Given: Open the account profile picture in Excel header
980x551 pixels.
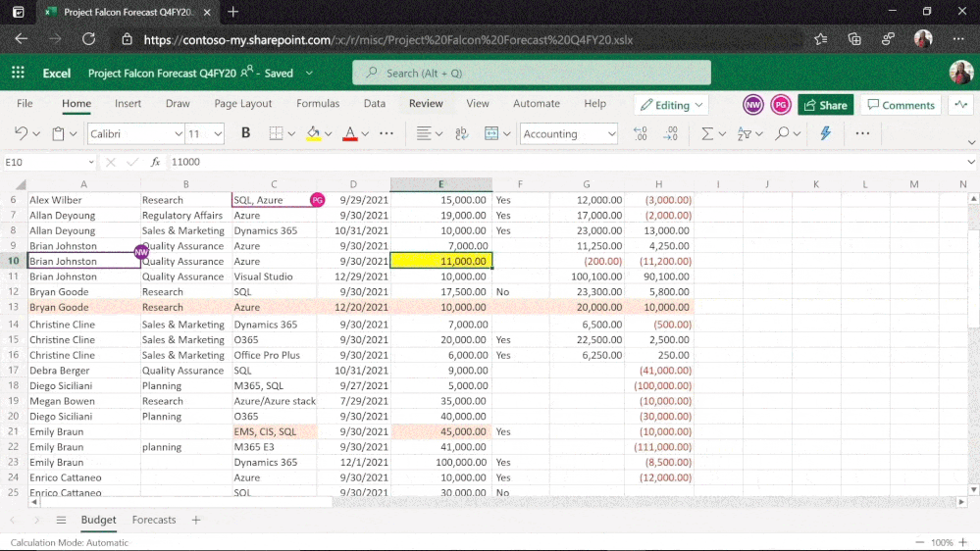Looking at the screenshot, I should 960,74.
